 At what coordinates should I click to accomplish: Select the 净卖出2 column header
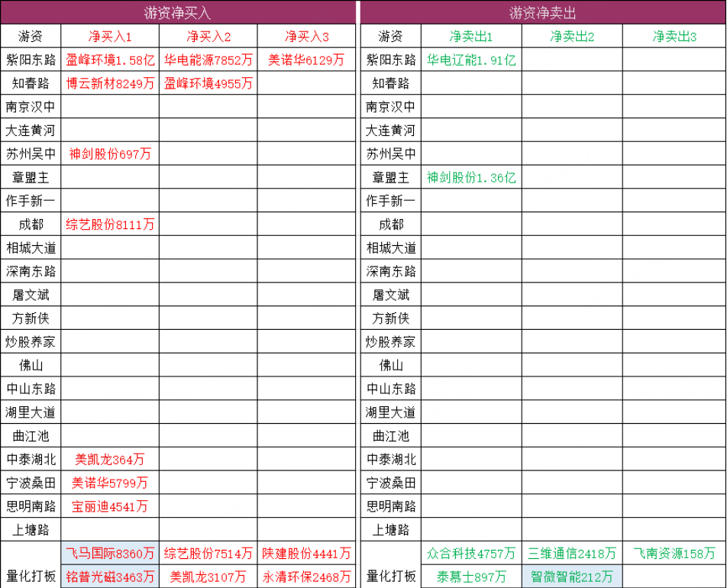572,36
